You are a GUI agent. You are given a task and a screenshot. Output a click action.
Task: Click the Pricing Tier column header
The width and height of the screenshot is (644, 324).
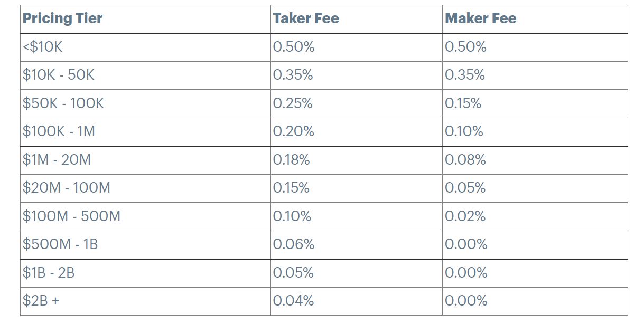(x=146, y=19)
